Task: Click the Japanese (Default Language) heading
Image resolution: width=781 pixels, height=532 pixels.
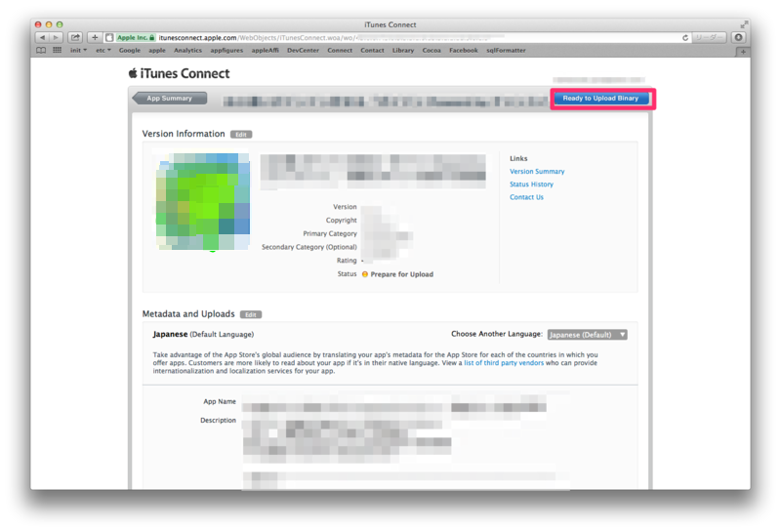Action: [x=203, y=334]
